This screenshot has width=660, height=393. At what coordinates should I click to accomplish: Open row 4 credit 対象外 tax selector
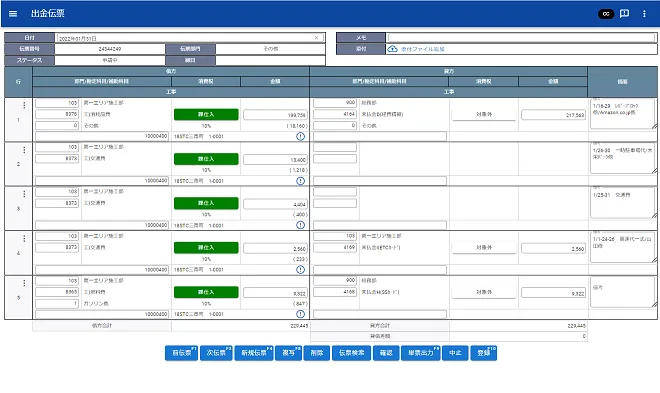coord(484,248)
